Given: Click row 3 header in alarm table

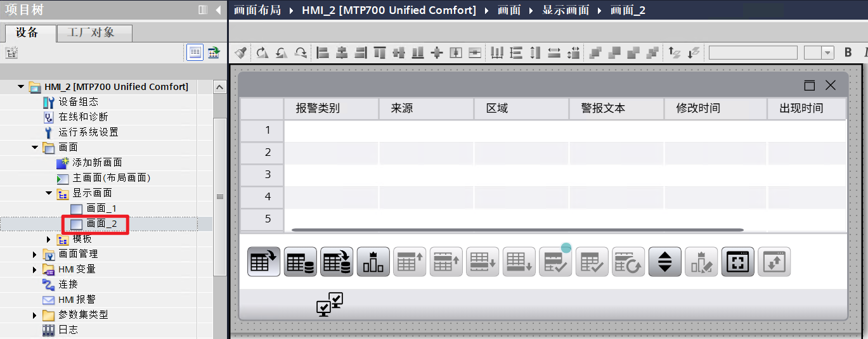Looking at the screenshot, I should [262, 174].
